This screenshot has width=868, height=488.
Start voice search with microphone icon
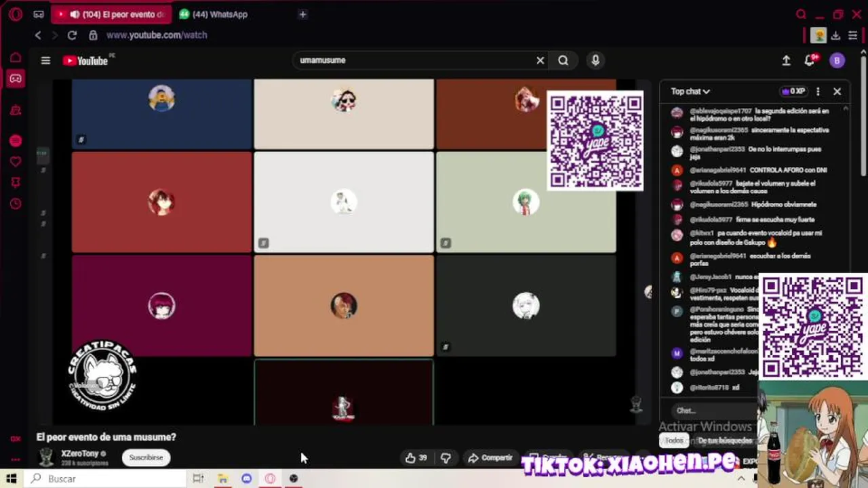click(x=595, y=60)
